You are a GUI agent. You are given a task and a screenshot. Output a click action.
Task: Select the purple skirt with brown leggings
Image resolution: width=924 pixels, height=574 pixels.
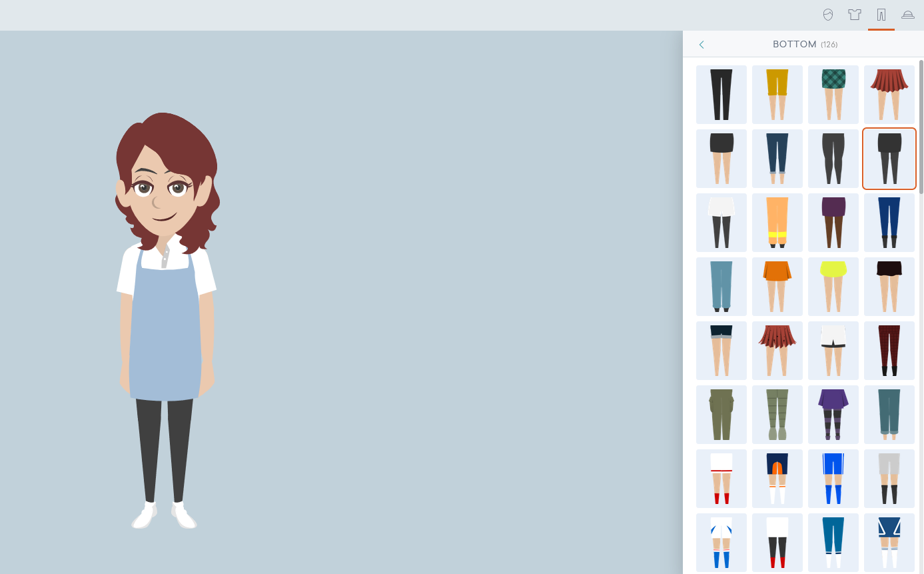click(833, 223)
